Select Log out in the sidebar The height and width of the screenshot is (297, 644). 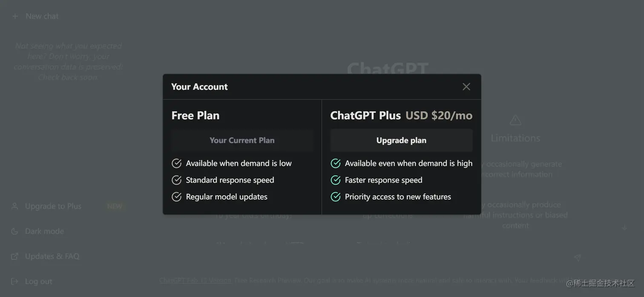point(38,281)
